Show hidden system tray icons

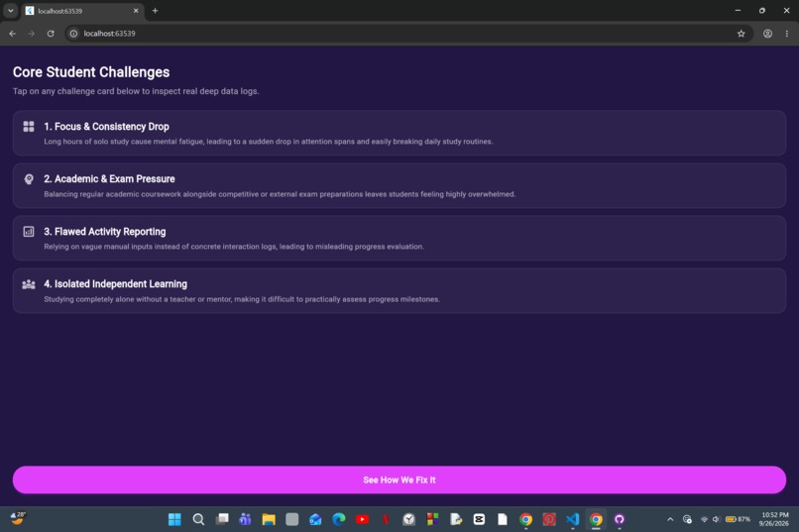670,519
